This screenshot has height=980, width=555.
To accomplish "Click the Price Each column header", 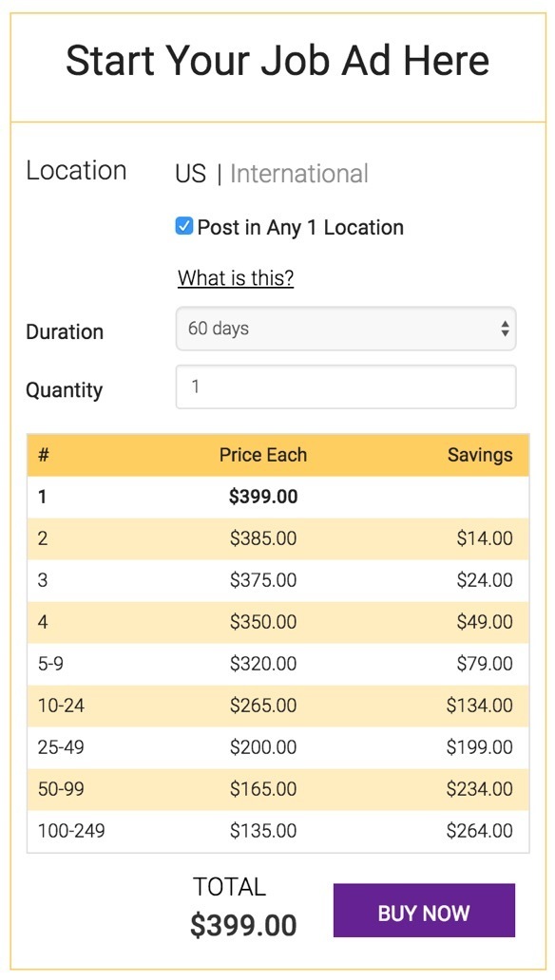I will coord(263,455).
